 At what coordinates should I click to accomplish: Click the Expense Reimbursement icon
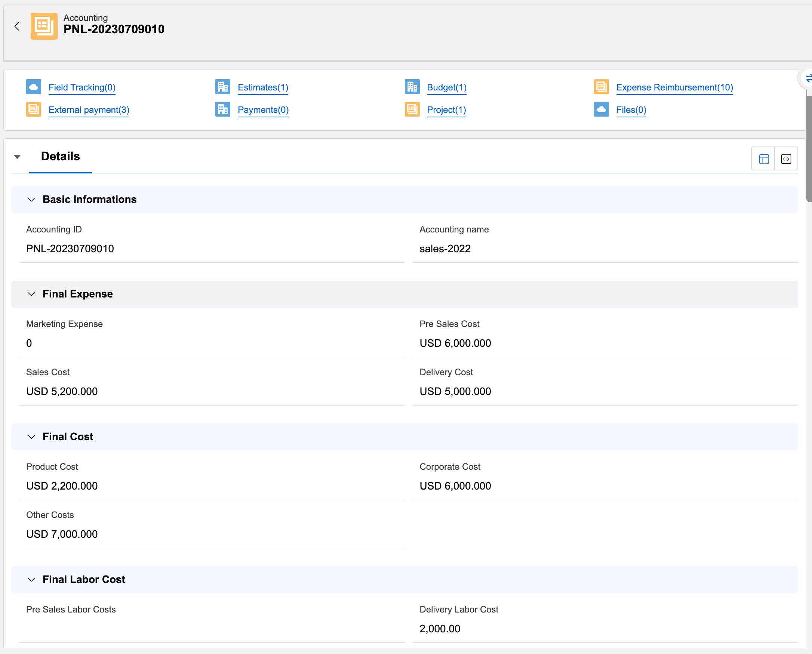(x=601, y=87)
